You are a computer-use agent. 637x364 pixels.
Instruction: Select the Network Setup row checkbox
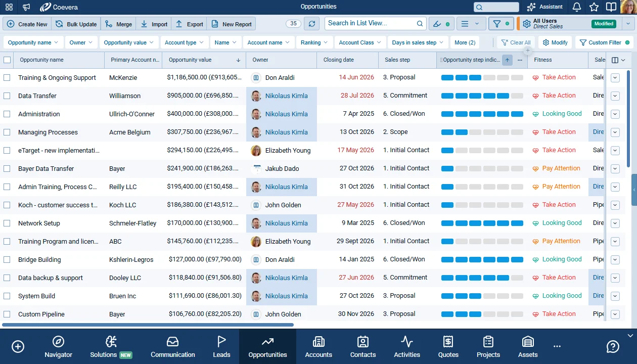(7, 223)
